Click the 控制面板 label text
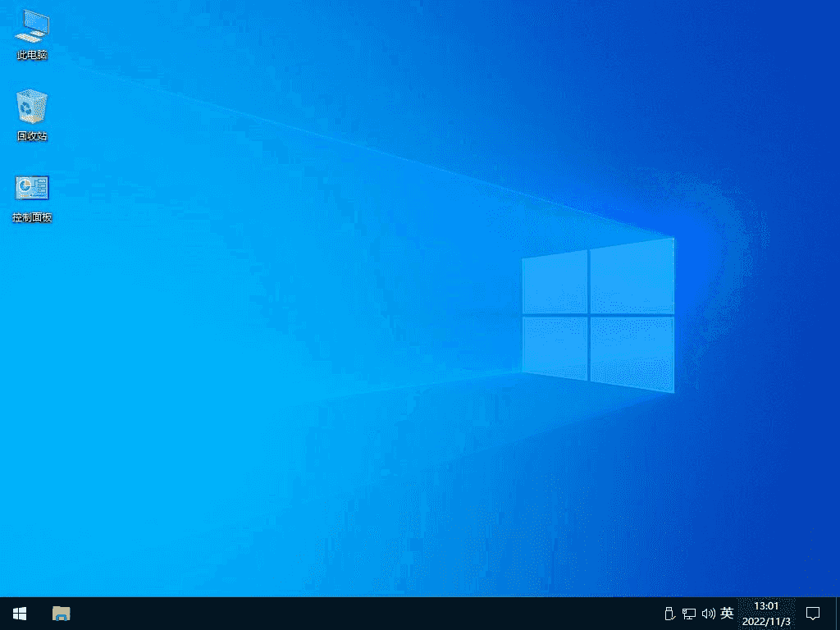This screenshot has height=630, width=840. coord(31,217)
